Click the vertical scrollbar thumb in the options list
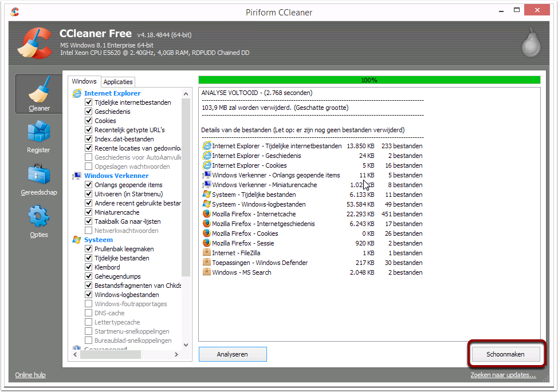The image size is (558, 392). [x=186, y=187]
